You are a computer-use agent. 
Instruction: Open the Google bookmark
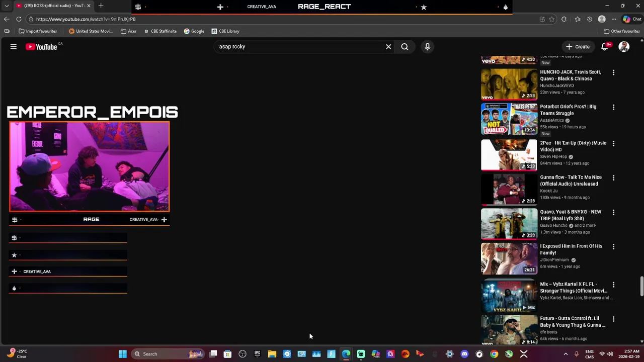click(194, 31)
